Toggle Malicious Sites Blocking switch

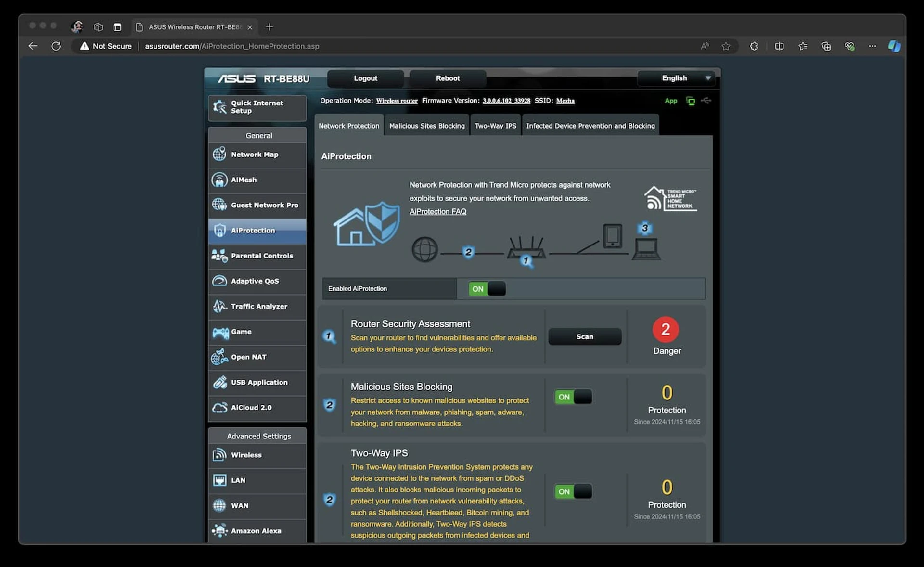click(x=573, y=397)
